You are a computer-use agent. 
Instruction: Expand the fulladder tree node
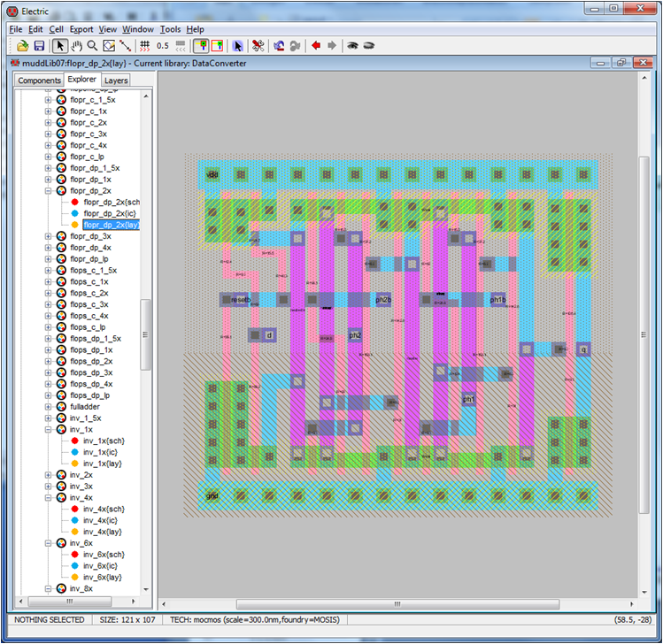point(49,407)
